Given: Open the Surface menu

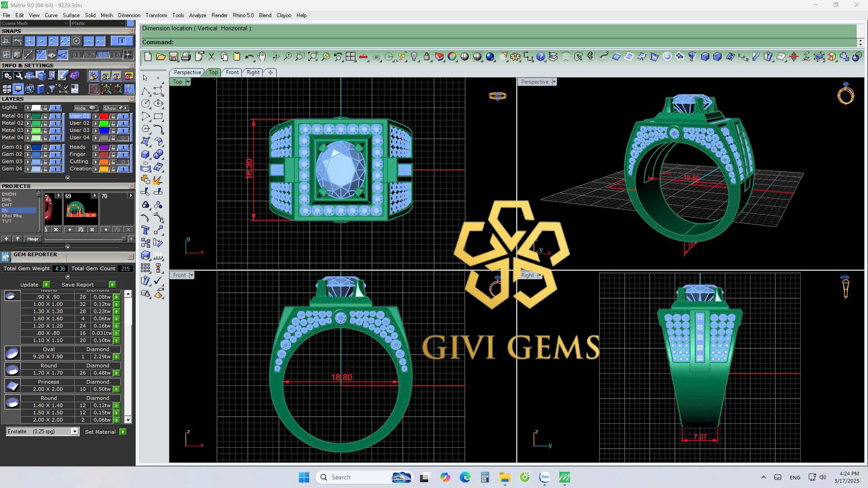Looking at the screenshot, I should pyautogui.click(x=71, y=15).
